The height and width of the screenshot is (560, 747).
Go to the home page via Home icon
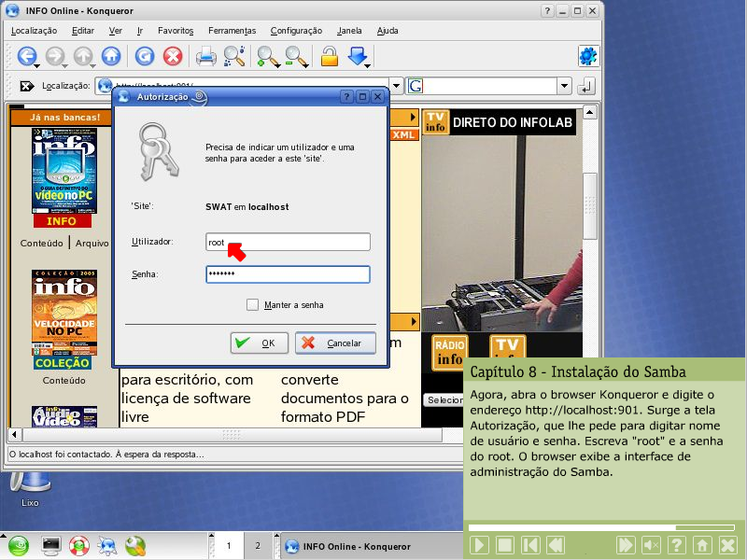111,56
